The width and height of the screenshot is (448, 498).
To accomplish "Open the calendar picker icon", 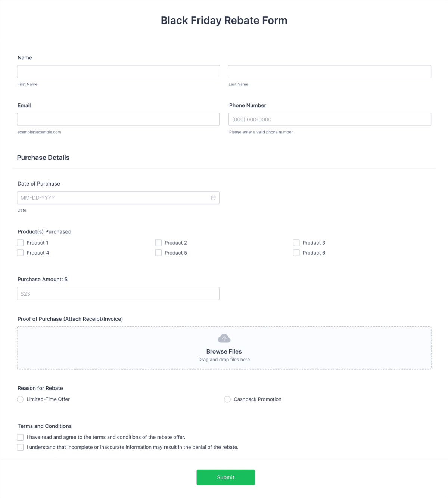I will tap(214, 197).
